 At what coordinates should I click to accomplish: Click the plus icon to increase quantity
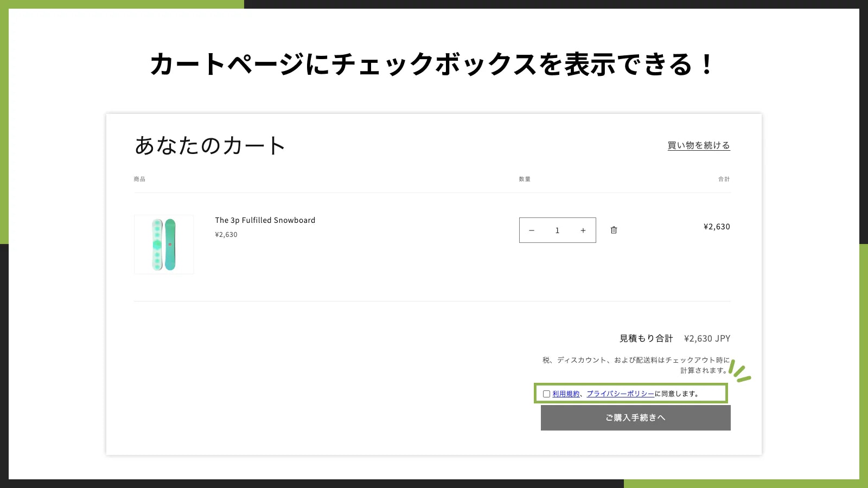583,230
